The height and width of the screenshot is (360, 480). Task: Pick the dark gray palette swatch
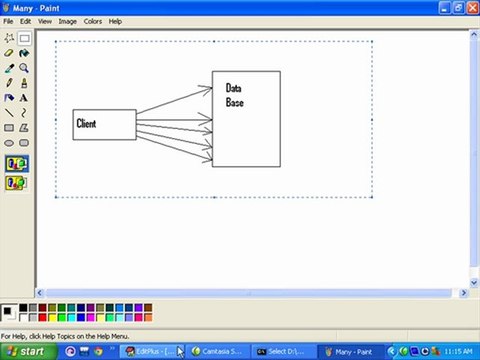(33, 308)
